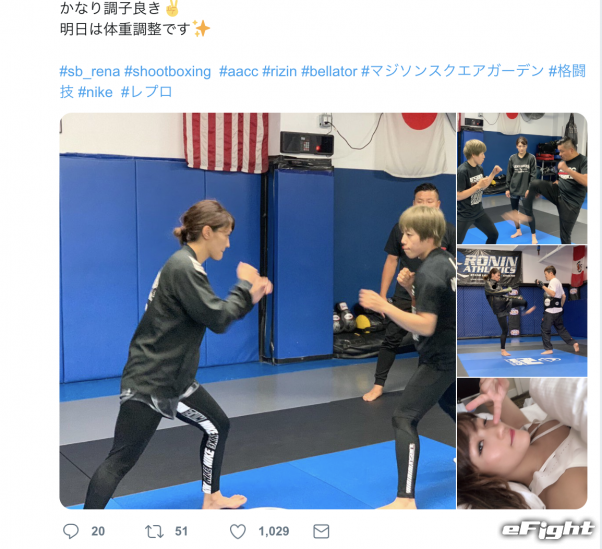Click the retweet arrows icon
602x549 pixels.
click(154, 531)
